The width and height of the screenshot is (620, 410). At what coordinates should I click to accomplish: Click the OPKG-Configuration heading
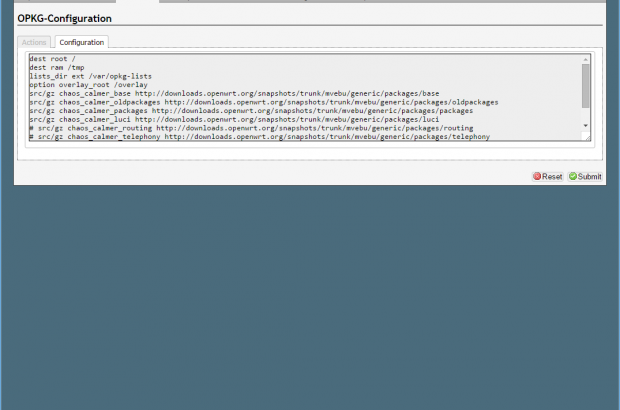coord(65,18)
